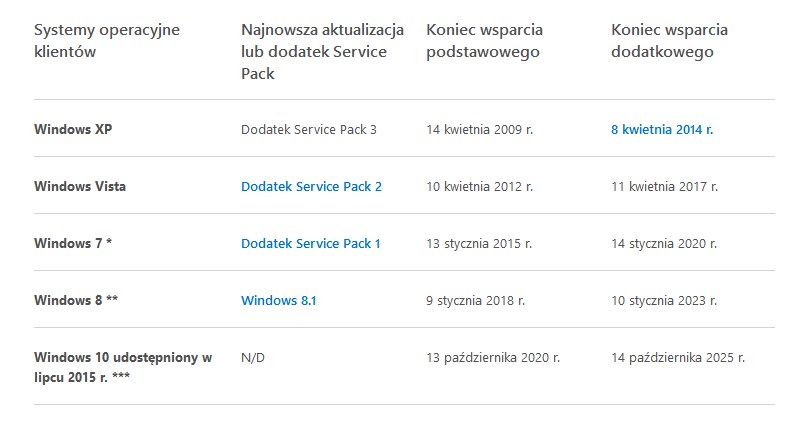Click the 11 kwietnia 2017 r. date

(x=664, y=187)
